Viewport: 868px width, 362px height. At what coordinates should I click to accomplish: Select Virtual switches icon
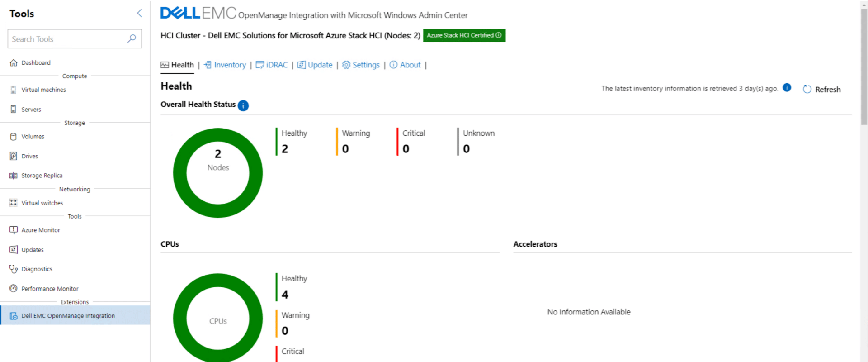pyautogui.click(x=14, y=203)
